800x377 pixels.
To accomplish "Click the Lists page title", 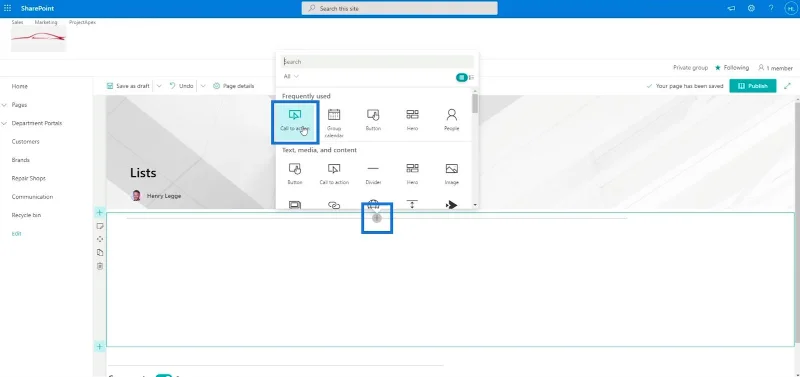I will (x=143, y=173).
